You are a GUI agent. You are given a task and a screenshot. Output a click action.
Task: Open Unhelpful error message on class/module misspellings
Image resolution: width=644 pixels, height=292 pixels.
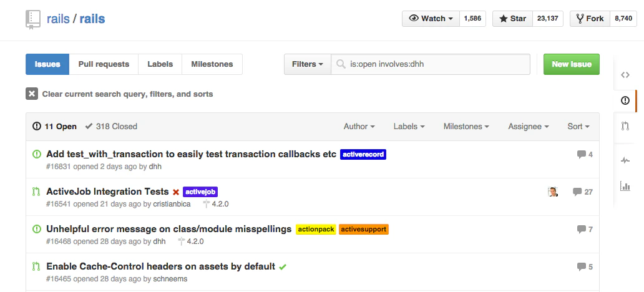(x=169, y=229)
